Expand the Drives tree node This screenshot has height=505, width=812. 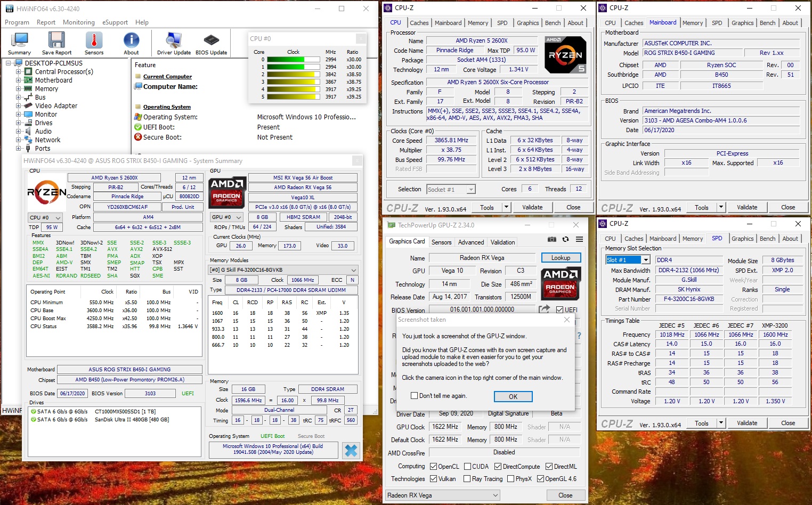tap(19, 123)
